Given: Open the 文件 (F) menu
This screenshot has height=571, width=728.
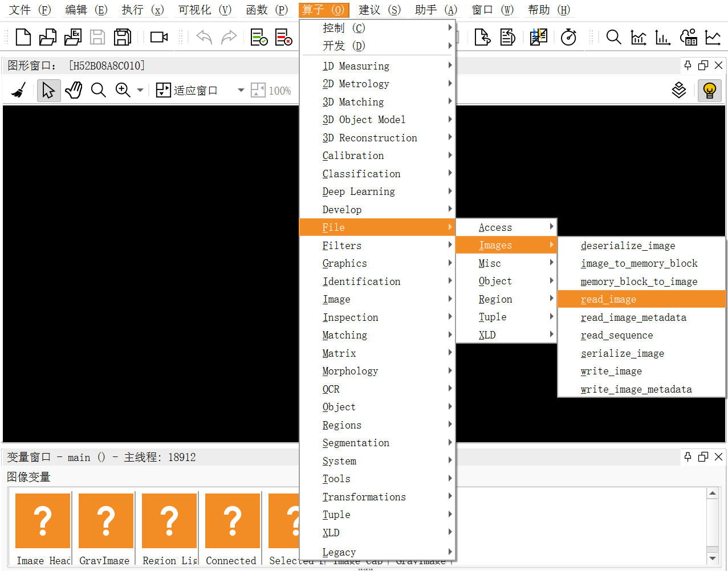Looking at the screenshot, I should click(x=30, y=10).
